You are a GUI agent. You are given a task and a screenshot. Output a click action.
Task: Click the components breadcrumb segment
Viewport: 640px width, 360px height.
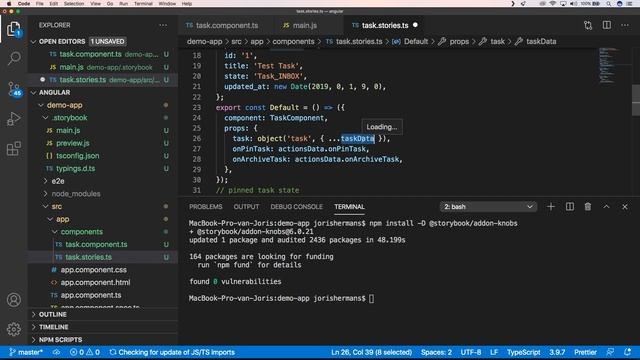(293, 42)
